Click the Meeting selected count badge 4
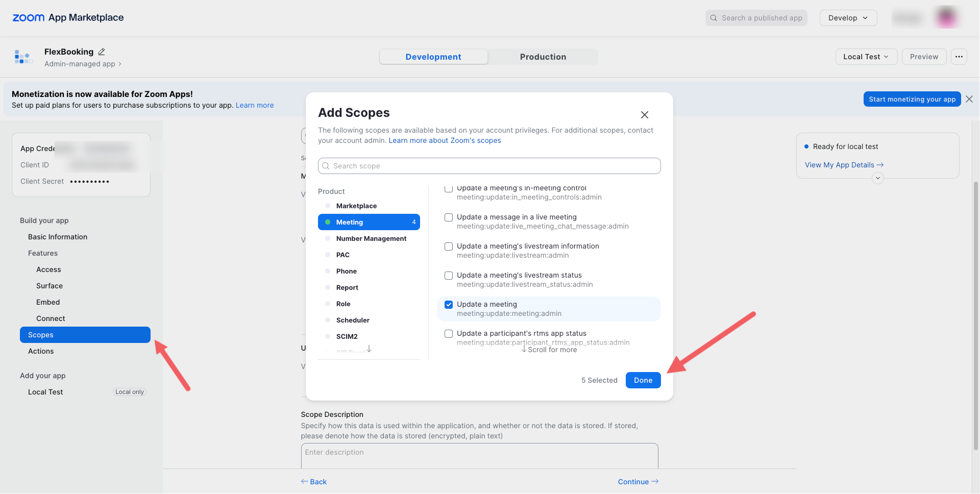This screenshot has width=980, height=494. 414,222
